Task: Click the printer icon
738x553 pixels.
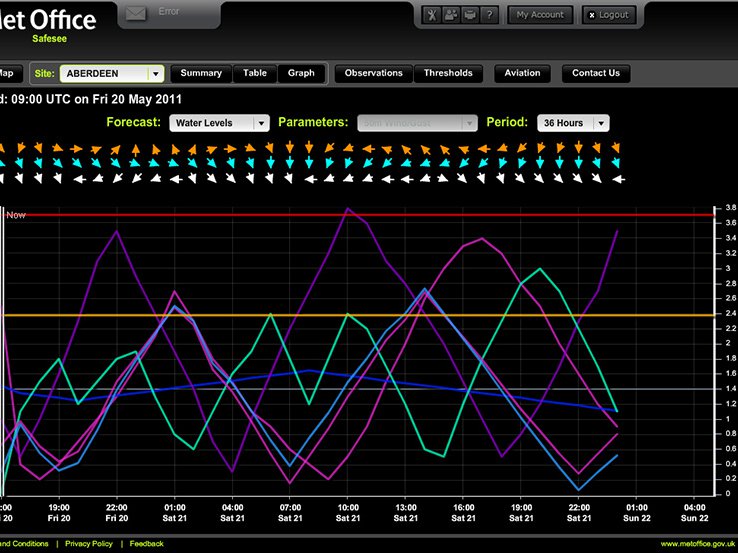Action: (470, 15)
